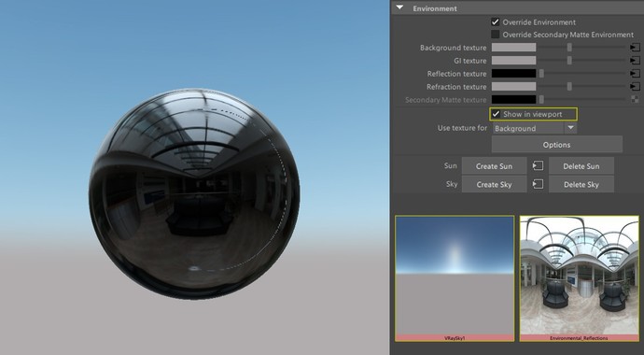
Task: Collapse the Environment section triangle
Action: [x=399, y=7]
